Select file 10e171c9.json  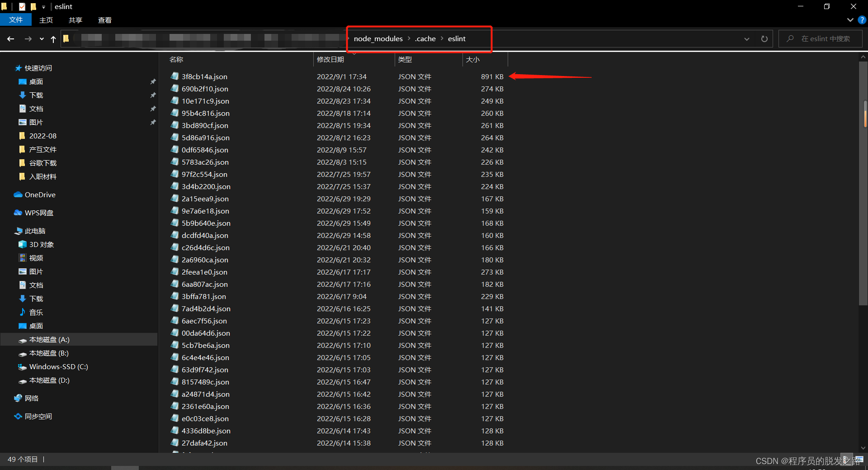click(x=205, y=101)
